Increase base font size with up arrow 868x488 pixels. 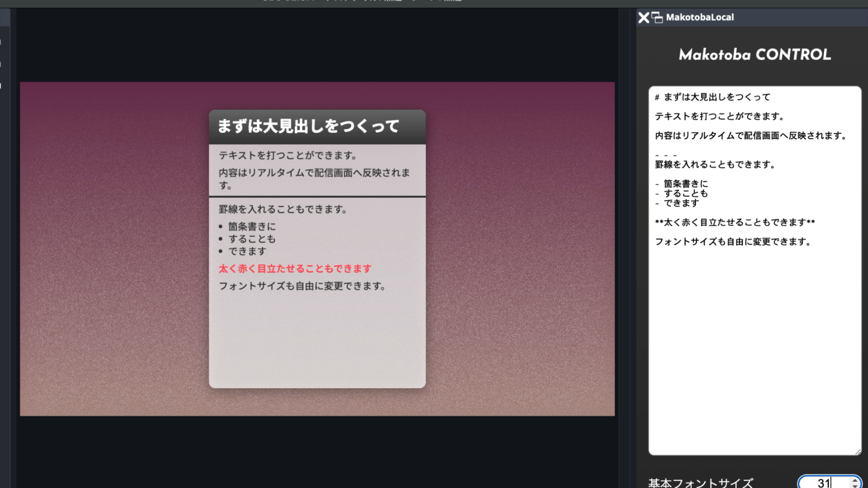point(855,480)
